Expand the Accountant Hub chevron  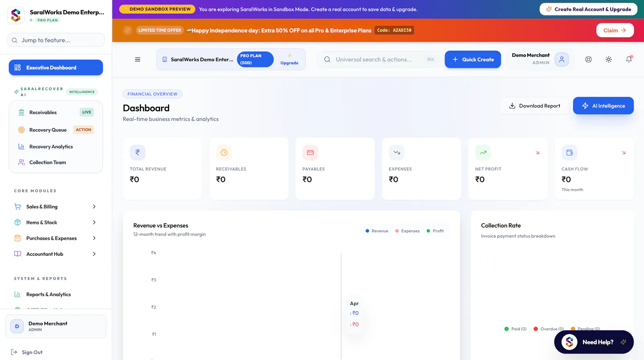(x=94, y=254)
